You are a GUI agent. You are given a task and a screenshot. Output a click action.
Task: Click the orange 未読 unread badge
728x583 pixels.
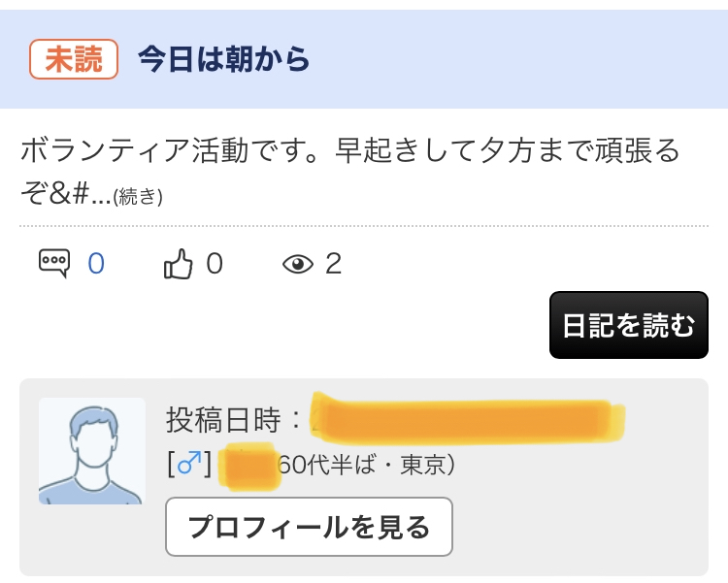click(74, 59)
